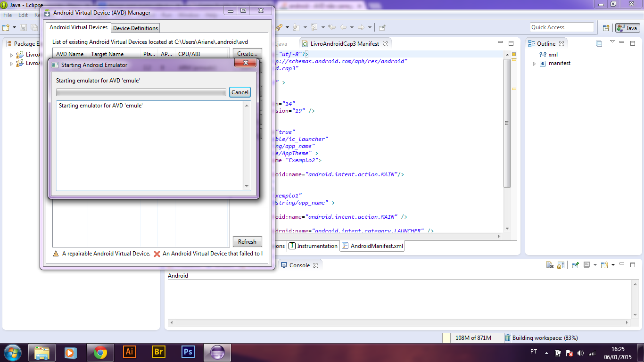Click the Open Perspective icon
This screenshot has width=644, height=362.
pos(606,28)
